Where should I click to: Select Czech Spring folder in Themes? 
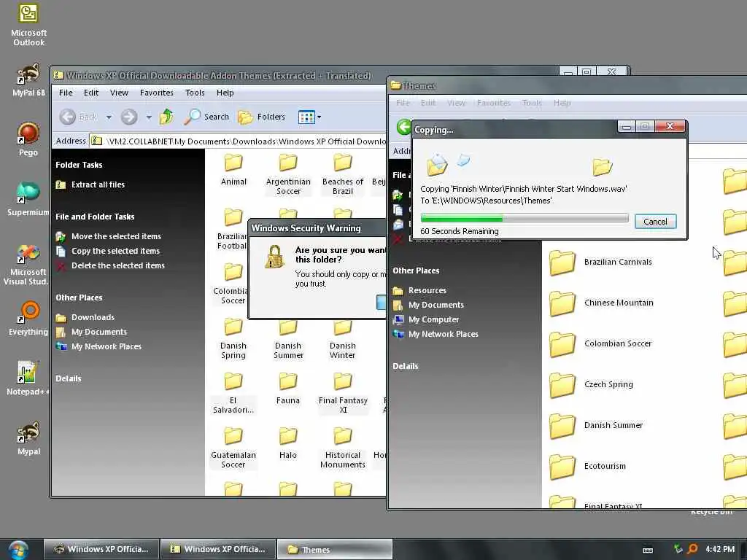591,384
